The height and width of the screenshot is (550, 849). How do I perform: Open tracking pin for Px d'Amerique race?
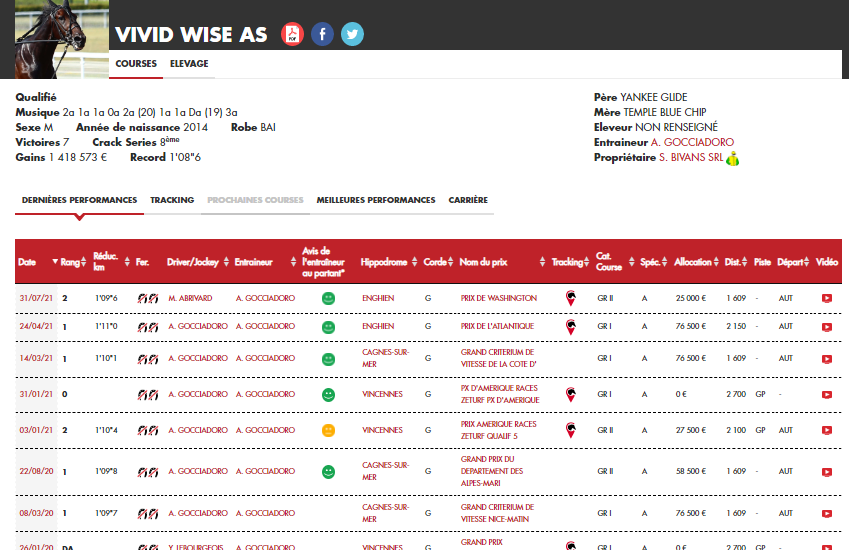[x=570, y=395]
